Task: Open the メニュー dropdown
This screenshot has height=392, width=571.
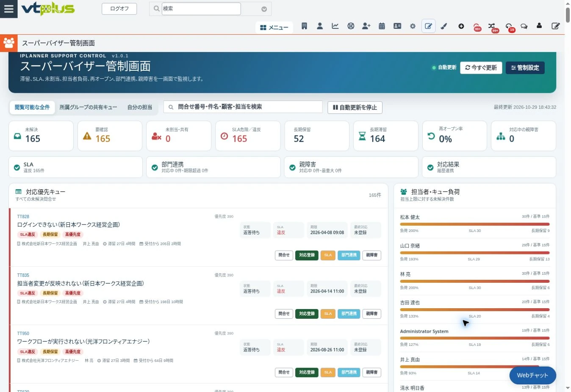Action: (274, 28)
